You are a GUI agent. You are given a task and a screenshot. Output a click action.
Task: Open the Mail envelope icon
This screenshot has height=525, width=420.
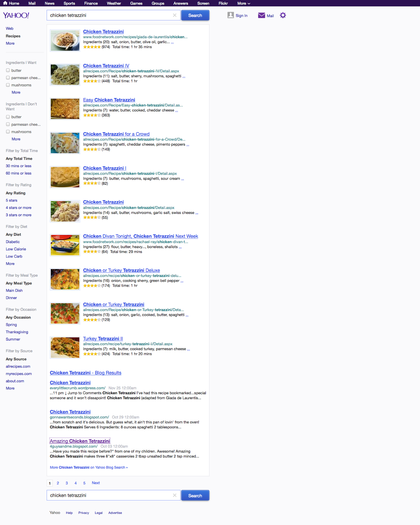262,15
